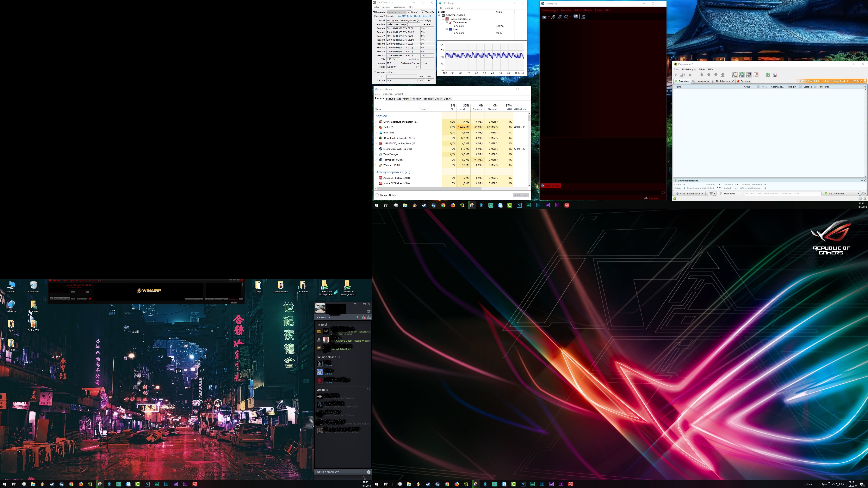Open Steam friends list settings gear
Viewport: 868px width, 488px height.
(x=369, y=311)
